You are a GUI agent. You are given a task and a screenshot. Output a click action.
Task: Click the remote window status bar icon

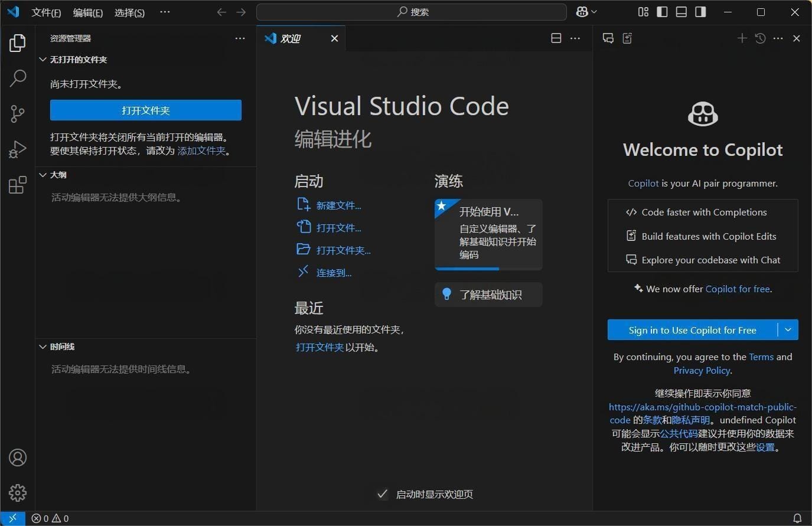coord(12,518)
